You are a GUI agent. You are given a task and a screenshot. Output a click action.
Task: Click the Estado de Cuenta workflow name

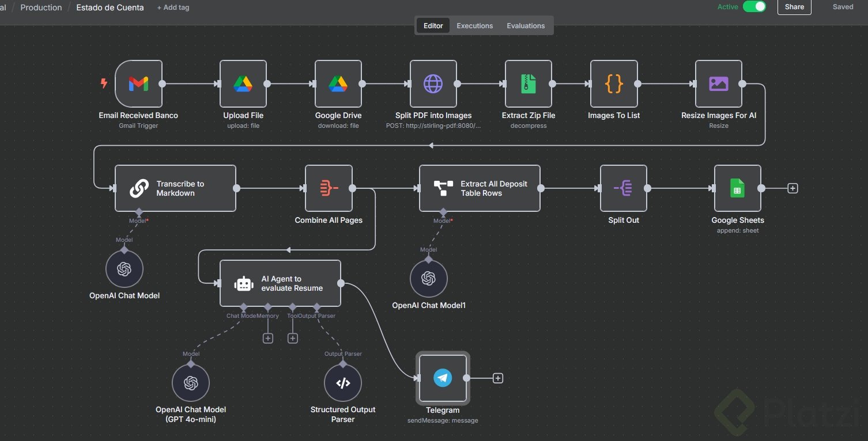110,7
